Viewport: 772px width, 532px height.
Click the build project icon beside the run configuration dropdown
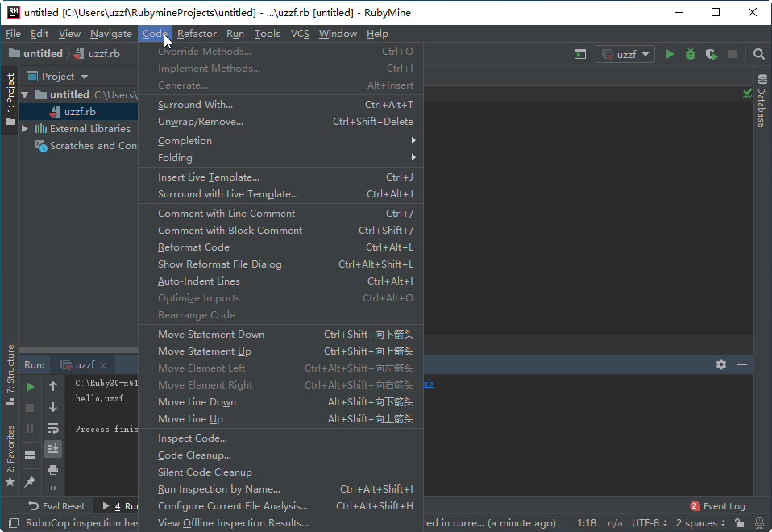click(x=580, y=54)
